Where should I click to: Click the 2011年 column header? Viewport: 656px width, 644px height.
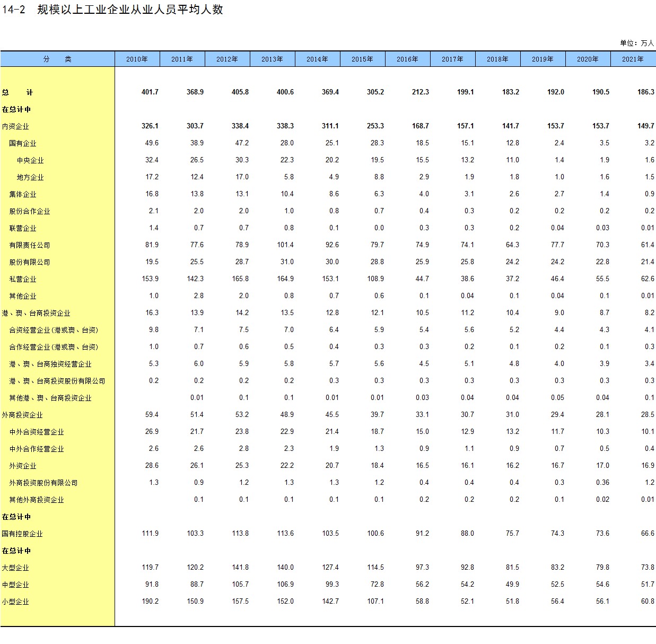(x=182, y=59)
